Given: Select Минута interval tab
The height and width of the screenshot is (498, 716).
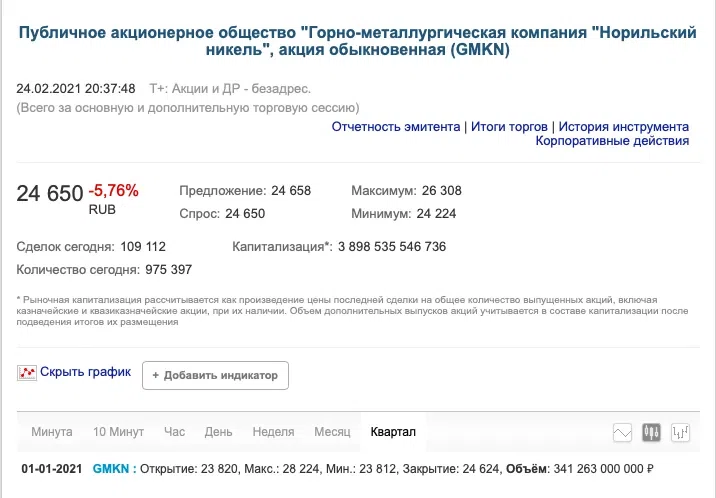Looking at the screenshot, I should click(x=52, y=432).
